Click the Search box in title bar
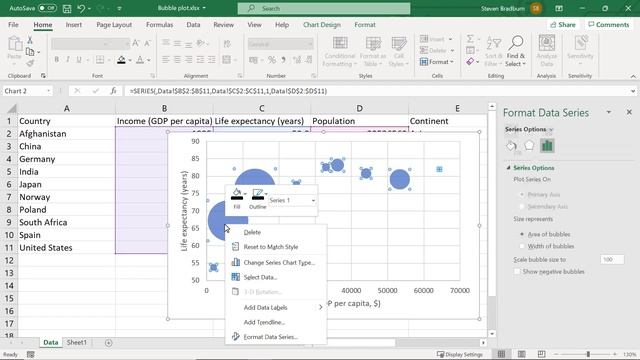The image size is (640, 360). [x=324, y=8]
